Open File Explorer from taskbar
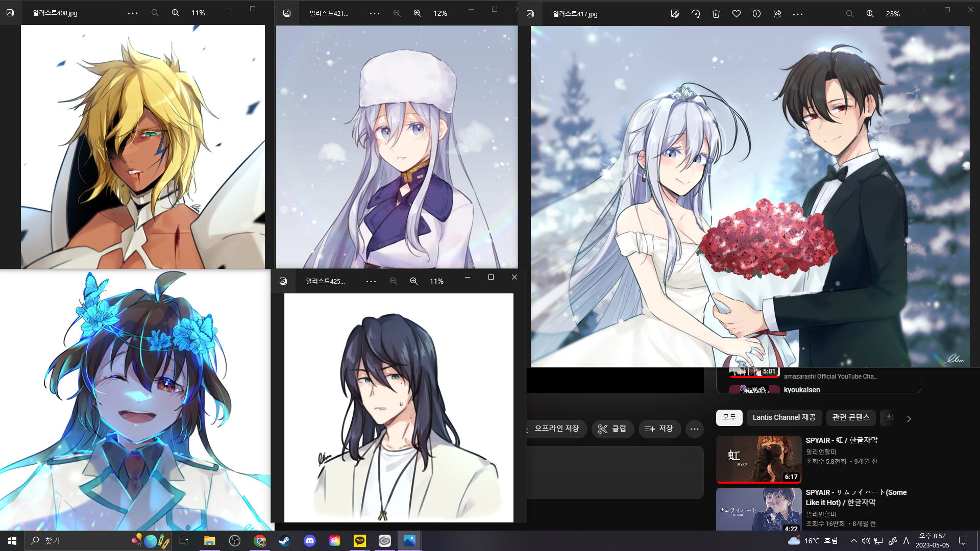Image resolution: width=980 pixels, height=551 pixels. (209, 541)
